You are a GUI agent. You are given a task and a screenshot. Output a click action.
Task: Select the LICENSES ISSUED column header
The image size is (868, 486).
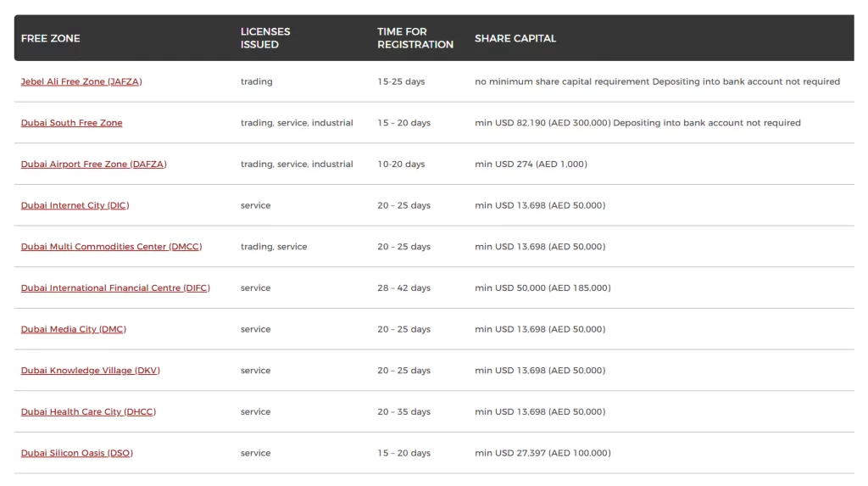[265, 38]
